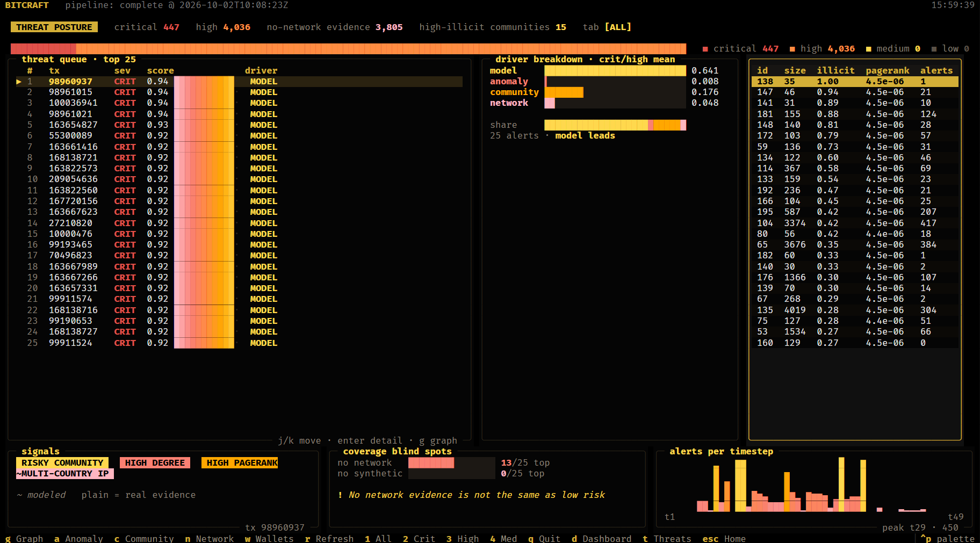Viewport: 980px width, 543px height.
Task: Open the command palette footer item
Action: (x=948, y=538)
